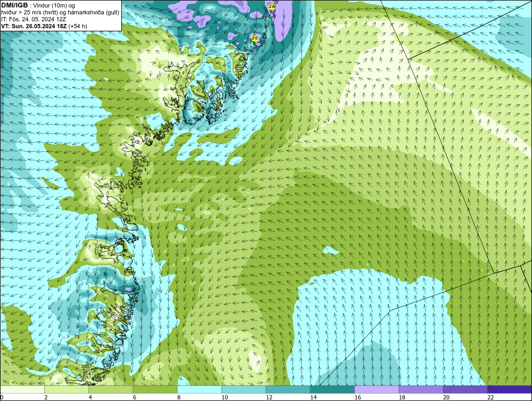Click the olive green 6–8 m/s legend swatch
Image resolution: width=532 pixels, height=401 pixels.
tap(155, 389)
